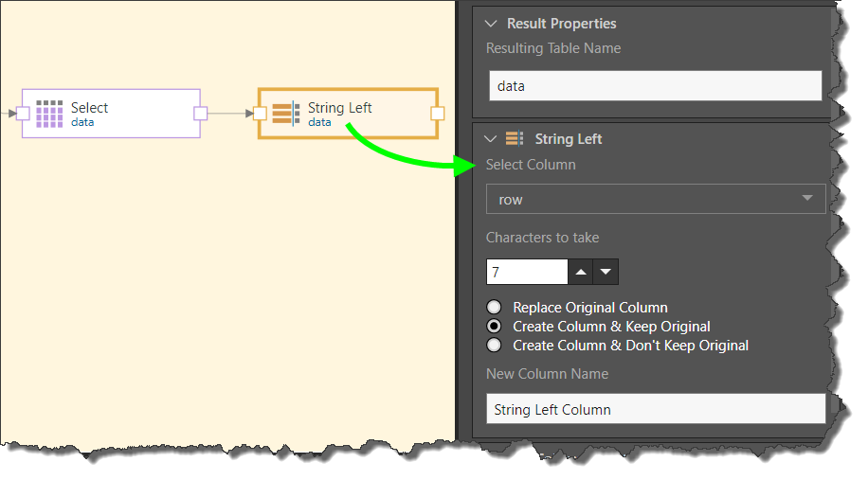This screenshot has height=480, width=868.
Task: Select the String Left node label
Action: (340, 108)
